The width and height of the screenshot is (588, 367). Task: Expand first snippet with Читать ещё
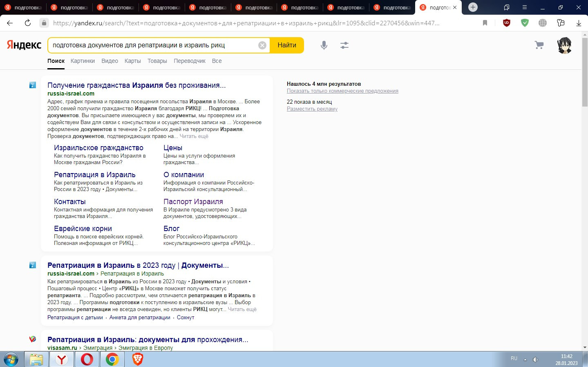(x=194, y=136)
